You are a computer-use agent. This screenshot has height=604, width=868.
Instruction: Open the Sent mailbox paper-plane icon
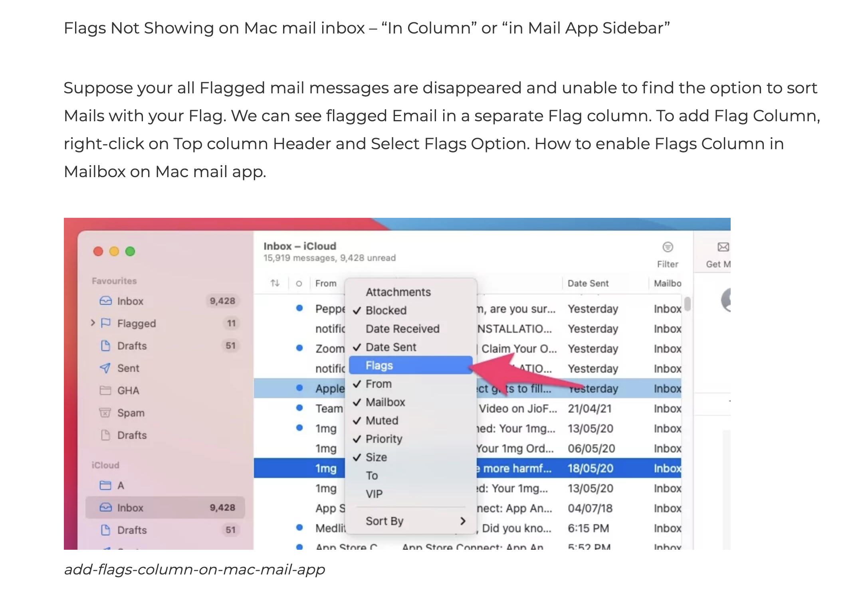(105, 368)
